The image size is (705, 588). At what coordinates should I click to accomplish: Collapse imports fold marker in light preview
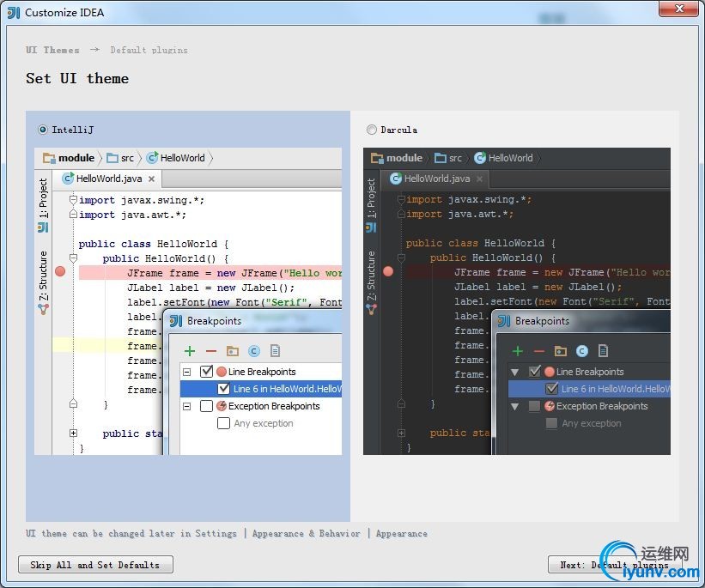click(73, 200)
